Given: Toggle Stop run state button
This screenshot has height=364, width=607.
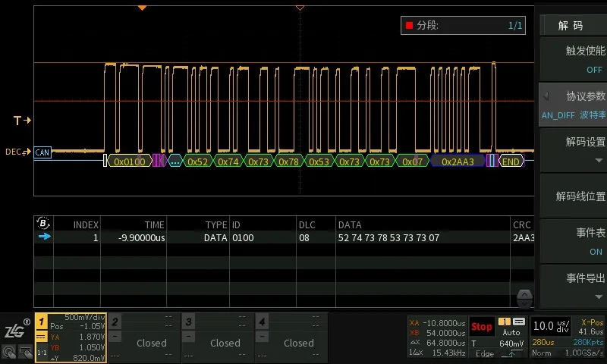Looking at the screenshot, I should (x=481, y=327).
